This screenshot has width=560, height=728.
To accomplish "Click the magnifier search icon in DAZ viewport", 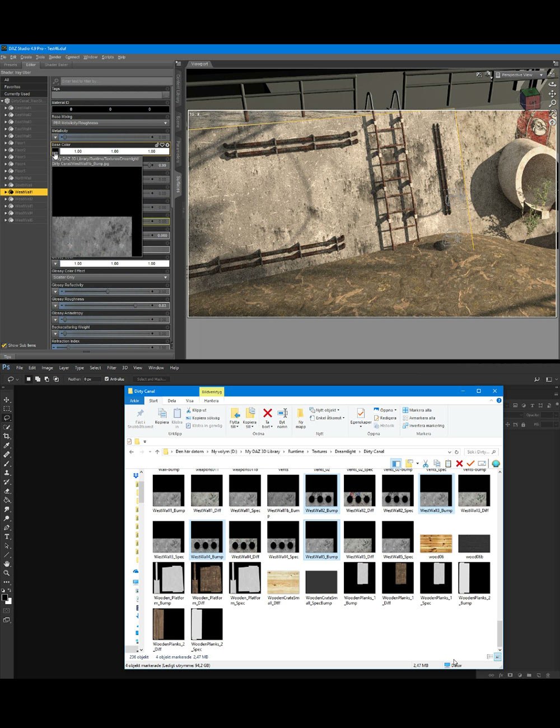I will [x=552, y=103].
